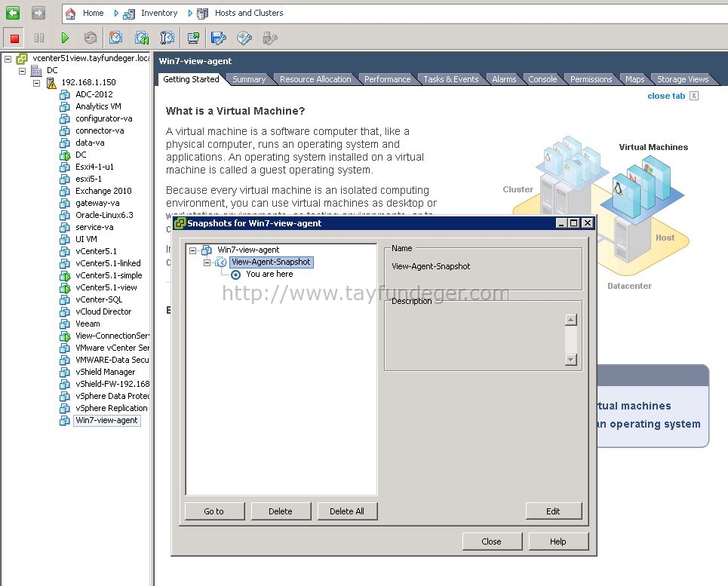Viewport: 728px width, 586px height.
Task: Open the Console tab
Action: pyautogui.click(x=542, y=79)
